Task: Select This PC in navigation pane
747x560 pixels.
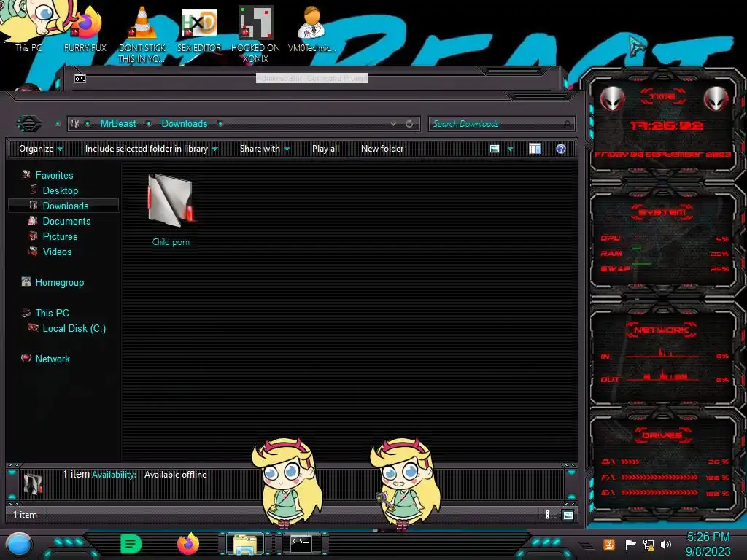Action: tap(52, 313)
